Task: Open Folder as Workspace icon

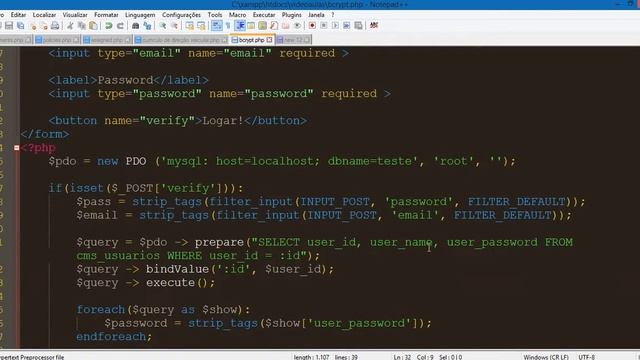Action: click(285, 25)
